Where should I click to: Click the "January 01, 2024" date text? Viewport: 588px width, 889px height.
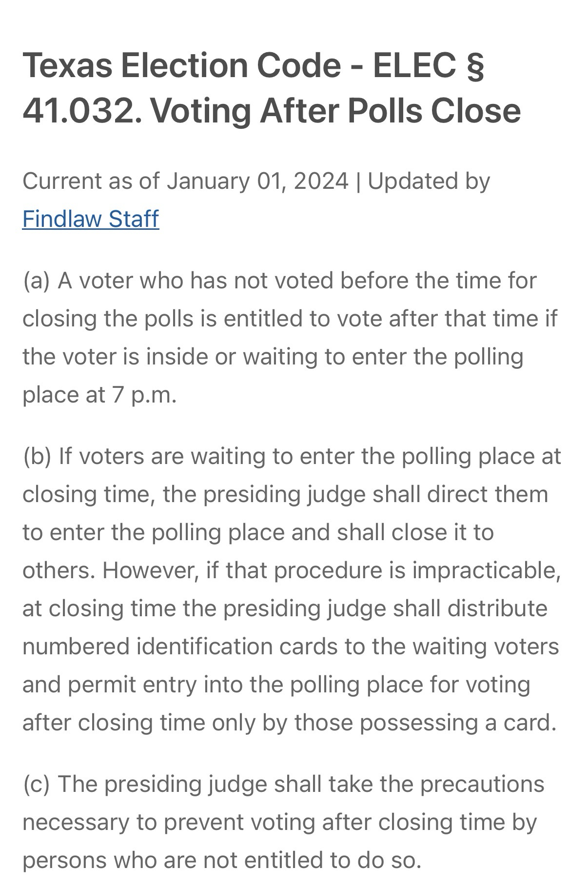[258, 181]
